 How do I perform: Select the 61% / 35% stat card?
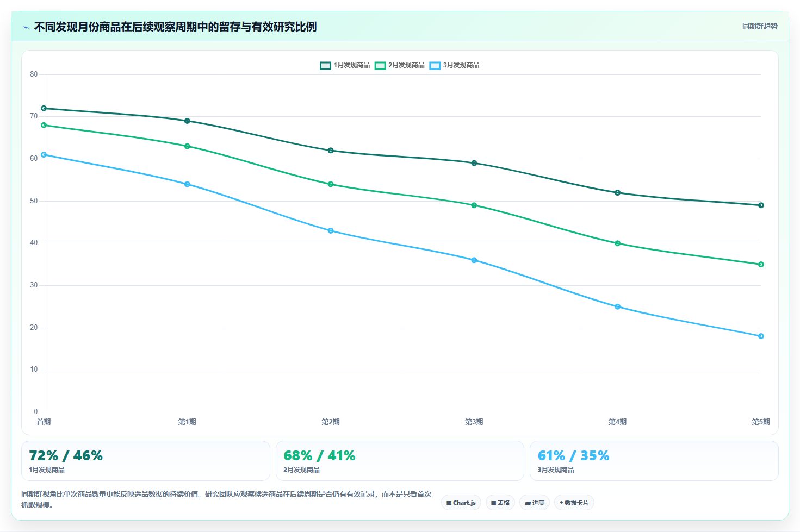point(654,461)
